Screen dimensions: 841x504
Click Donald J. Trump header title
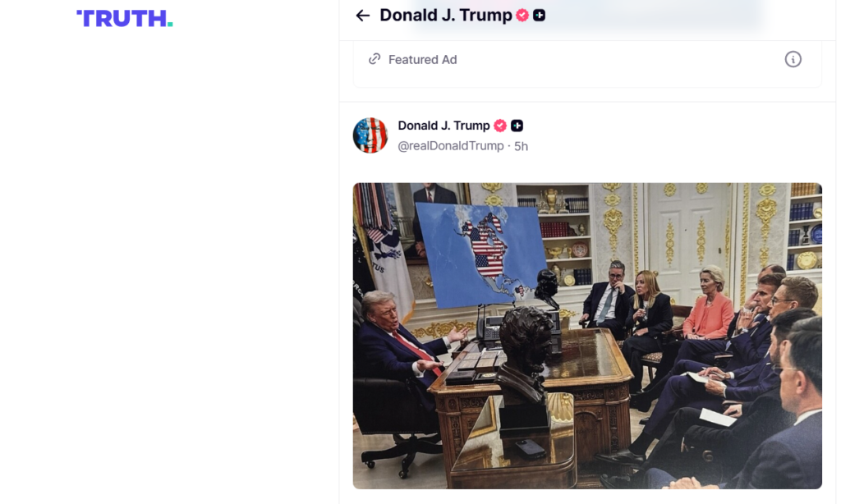click(446, 16)
